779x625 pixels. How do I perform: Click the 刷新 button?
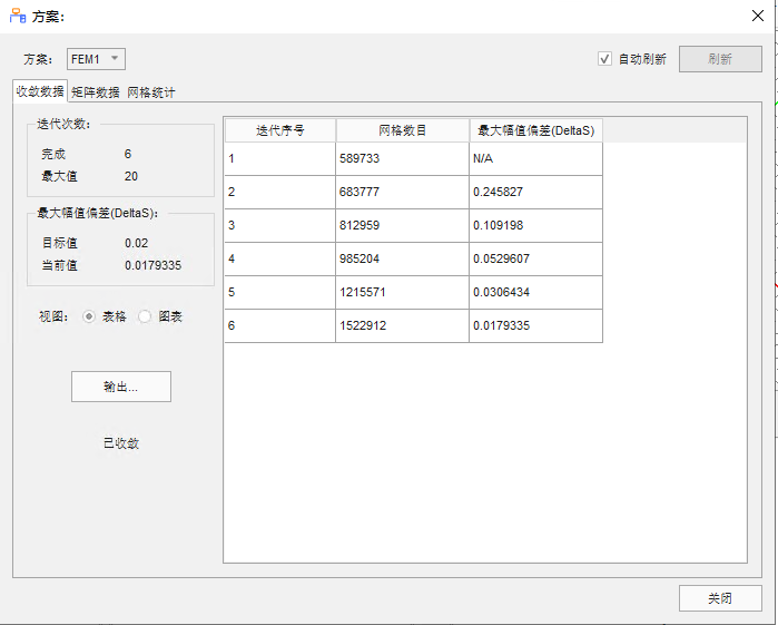click(x=720, y=59)
